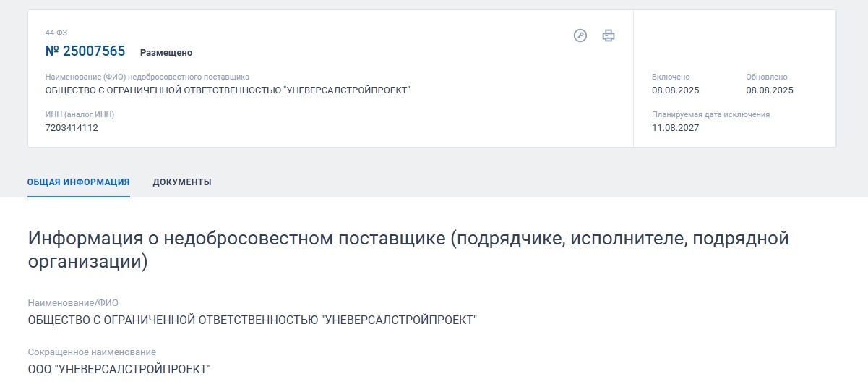Image resolution: width=868 pixels, height=387 pixels.
Task: Click the electronic signature key icon
Action: [580, 35]
